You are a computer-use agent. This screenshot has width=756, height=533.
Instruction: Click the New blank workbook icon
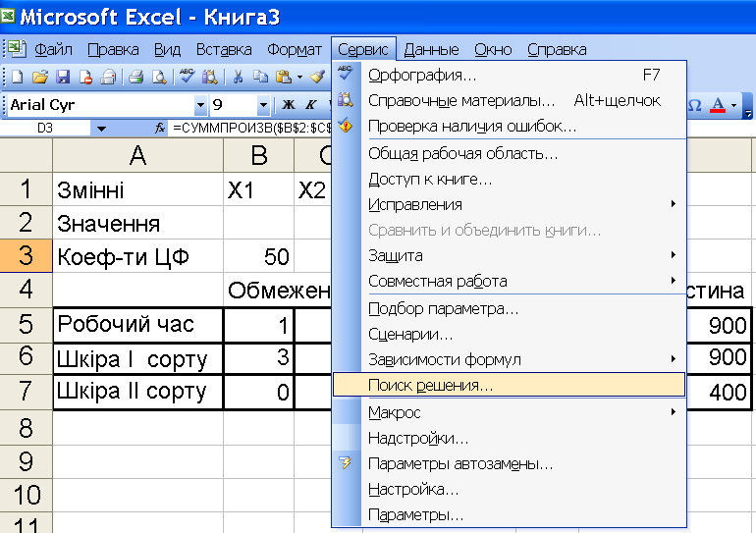pyautogui.click(x=17, y=78)
